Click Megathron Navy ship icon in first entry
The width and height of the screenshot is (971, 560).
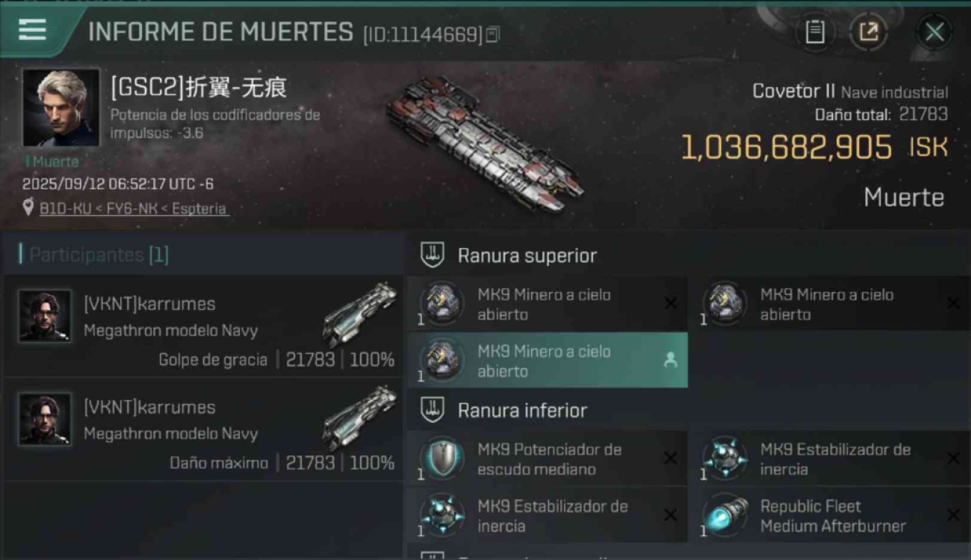coord(360,314)
